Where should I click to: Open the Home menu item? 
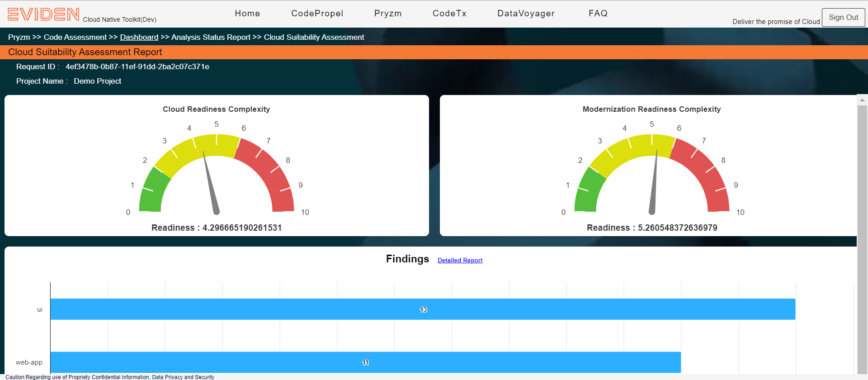[x=247, y=14]
